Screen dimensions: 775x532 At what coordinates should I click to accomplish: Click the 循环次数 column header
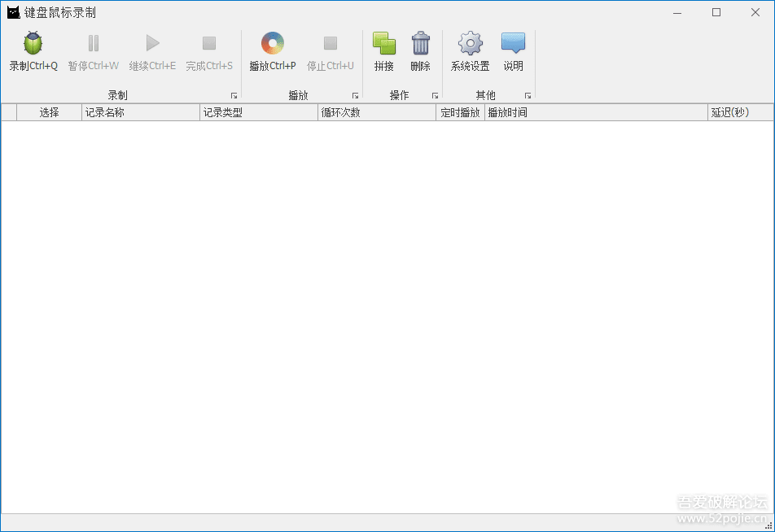click(377, 112)
